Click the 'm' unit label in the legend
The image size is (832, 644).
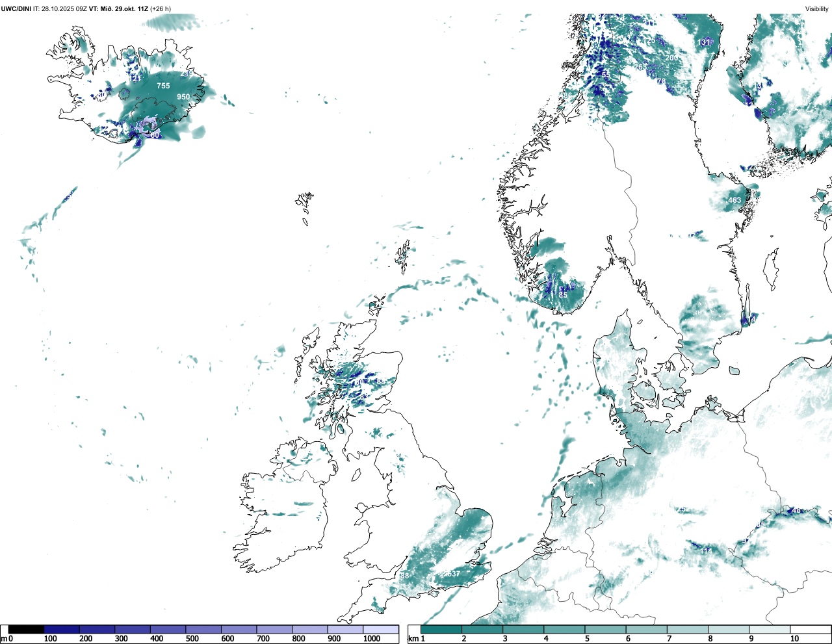click(x=4, y=639)
